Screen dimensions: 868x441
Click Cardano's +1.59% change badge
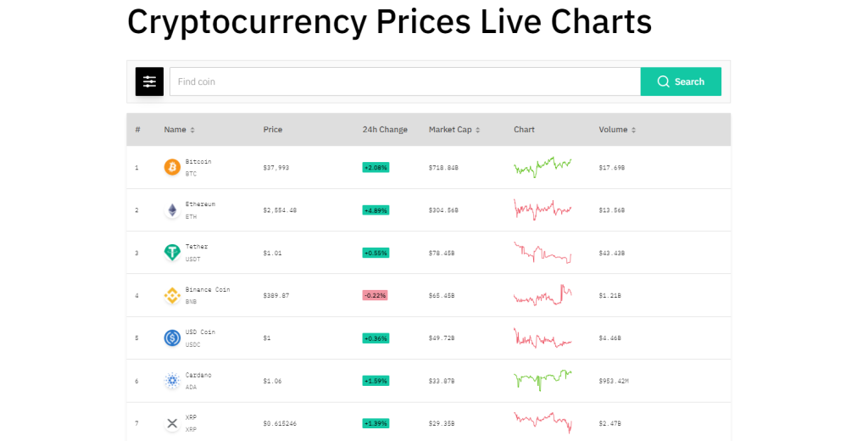(x=376, y=381)
